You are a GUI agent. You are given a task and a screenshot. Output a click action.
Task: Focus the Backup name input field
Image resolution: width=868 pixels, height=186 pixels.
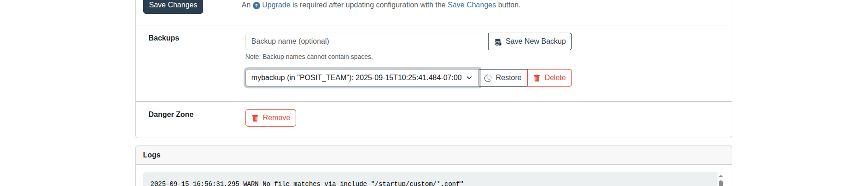point(367,41)
